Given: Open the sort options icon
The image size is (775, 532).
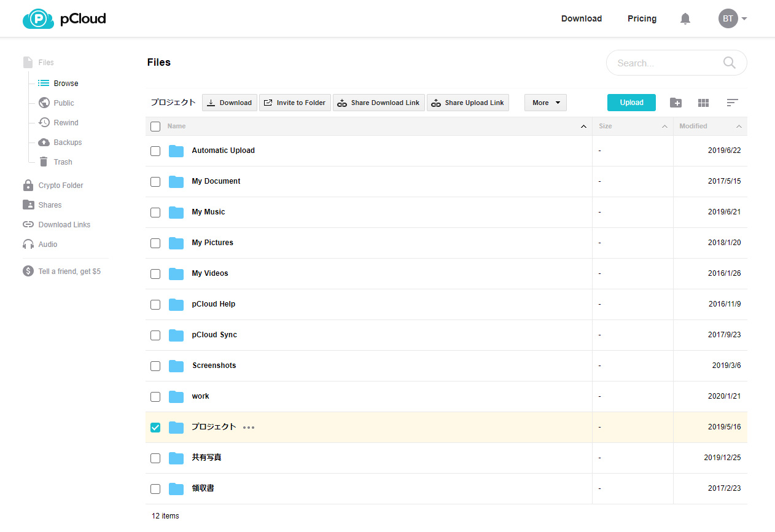Looking at the screenshot, I should pos(732,103).
